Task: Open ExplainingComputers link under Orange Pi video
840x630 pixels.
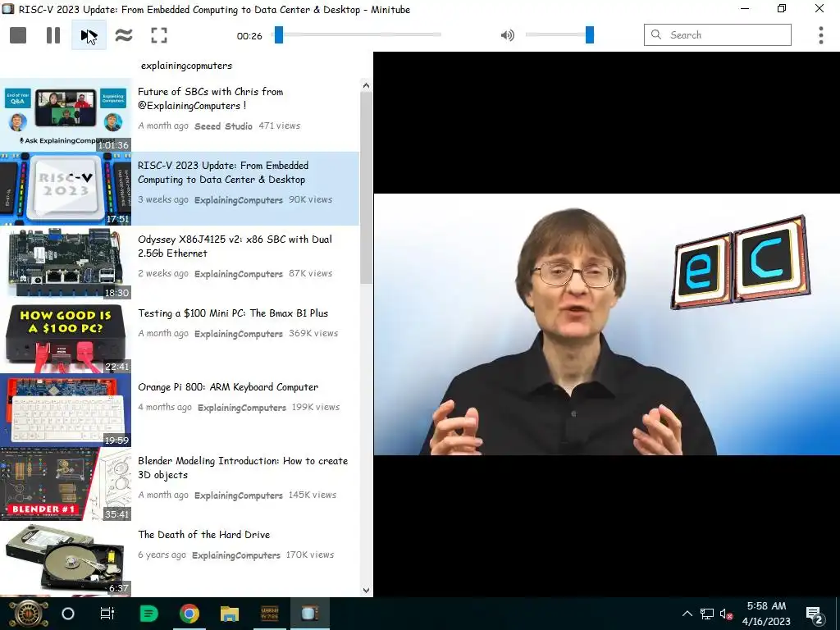Action: point(242,408)
